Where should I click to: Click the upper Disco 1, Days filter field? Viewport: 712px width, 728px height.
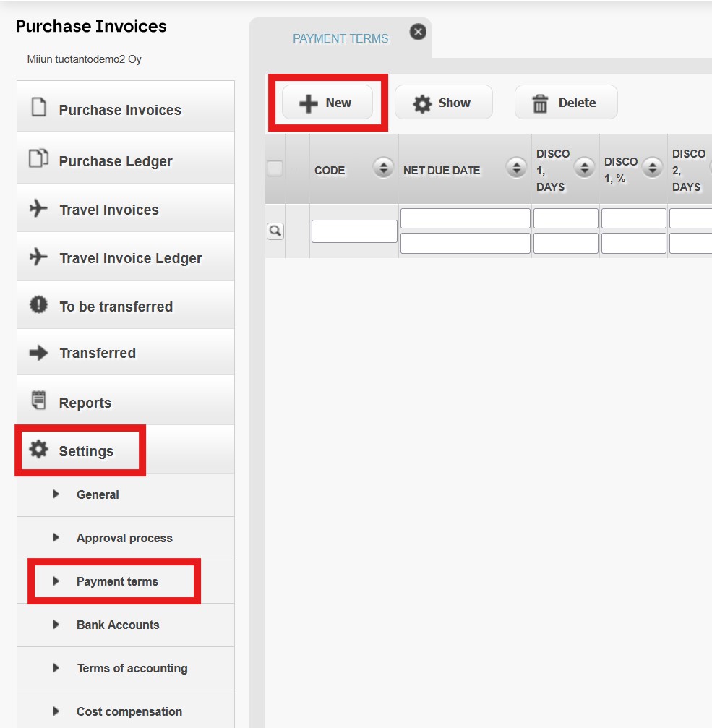tap(566, 218)
